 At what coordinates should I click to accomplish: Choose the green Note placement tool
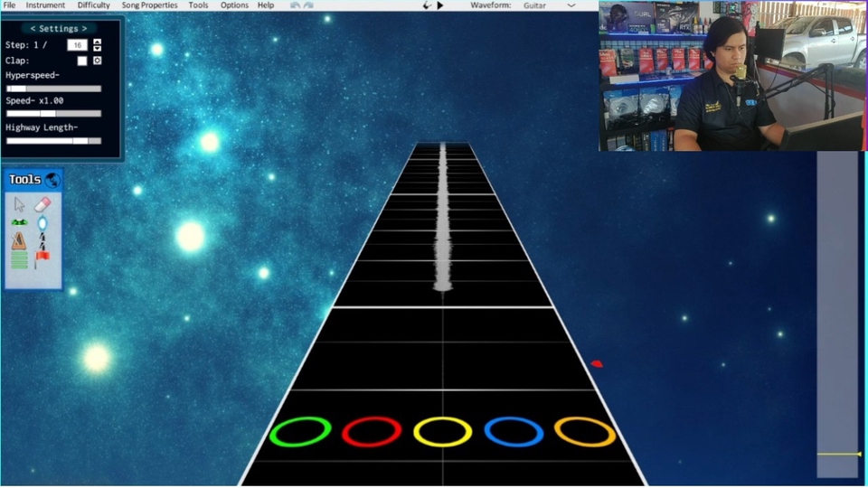coord(19,222)
